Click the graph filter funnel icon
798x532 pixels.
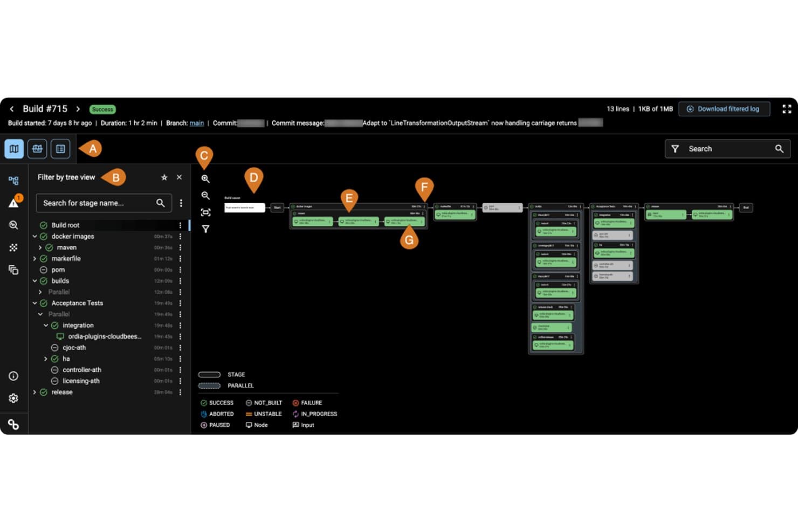point(205,229)
